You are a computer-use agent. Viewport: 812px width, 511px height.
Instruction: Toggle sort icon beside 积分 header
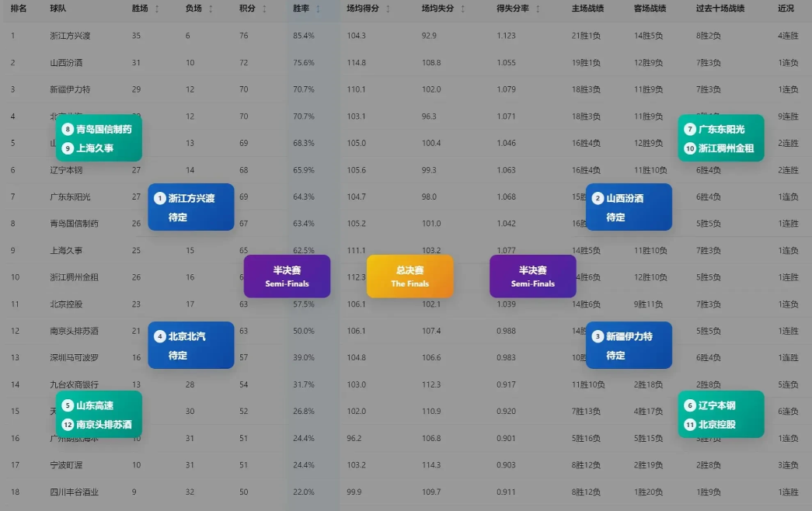click(x=265, y=9)
